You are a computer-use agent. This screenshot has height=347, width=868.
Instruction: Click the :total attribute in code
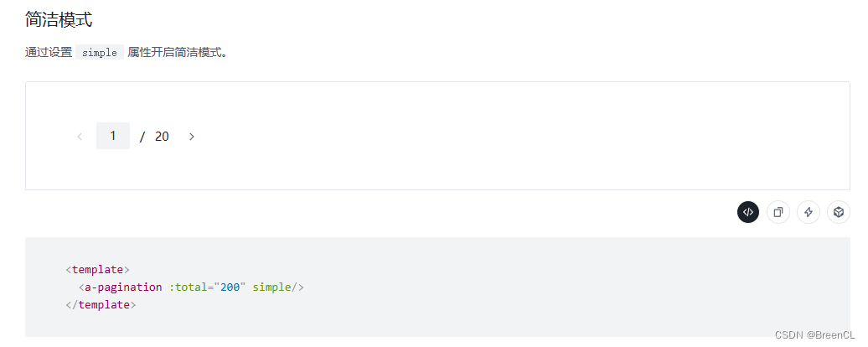(x=189, y=287)
